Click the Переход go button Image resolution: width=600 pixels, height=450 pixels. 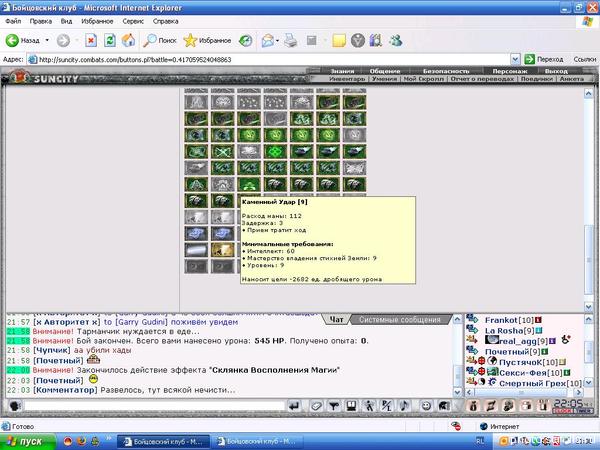click(x=544, y=59)
